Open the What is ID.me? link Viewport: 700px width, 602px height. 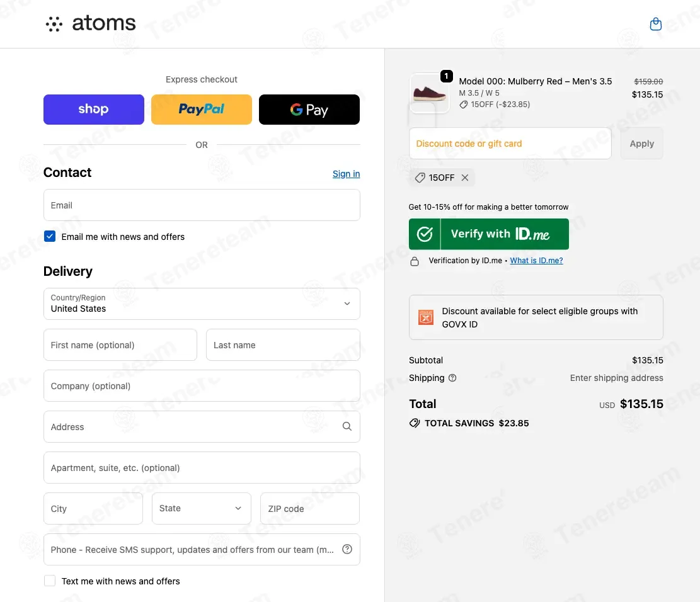click(x=536, y=261)
